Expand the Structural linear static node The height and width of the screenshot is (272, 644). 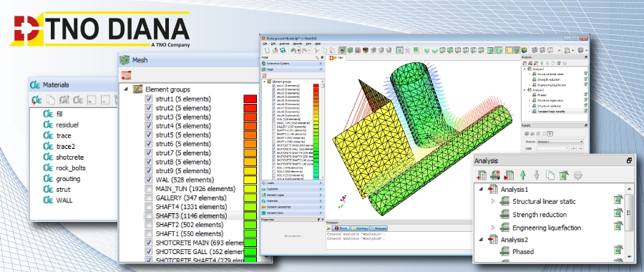pos(493,201)
